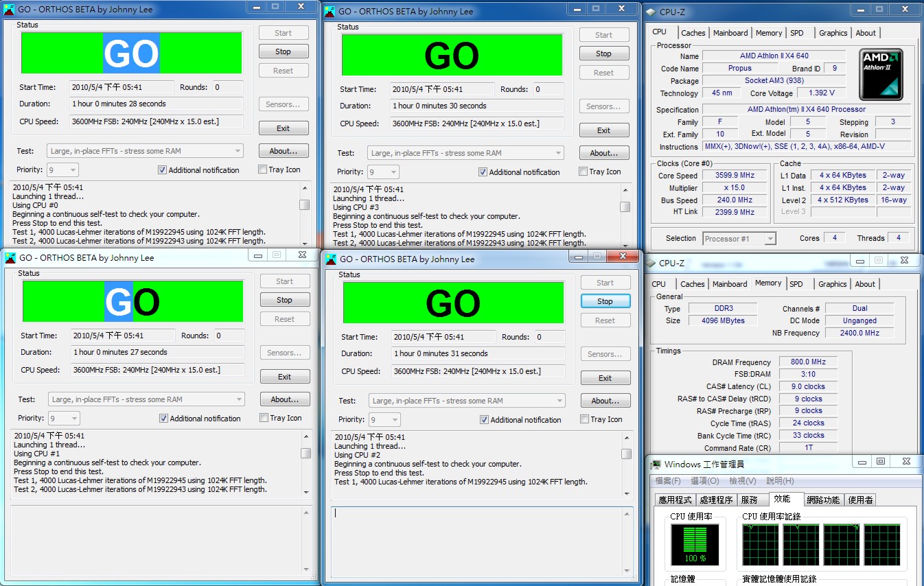
Task: Open Priority dropdown in ORTHOS CPU #0 window
Action: click(x=63, y=169)
